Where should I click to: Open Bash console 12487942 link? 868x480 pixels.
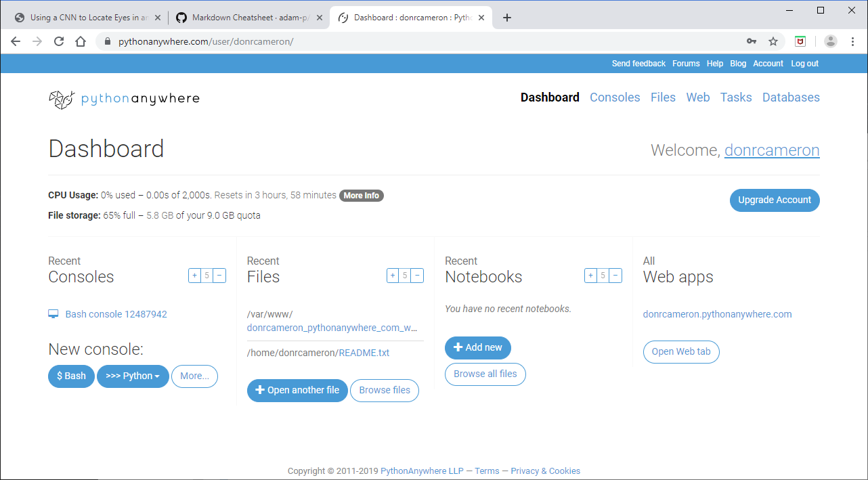tap(116, 314)
